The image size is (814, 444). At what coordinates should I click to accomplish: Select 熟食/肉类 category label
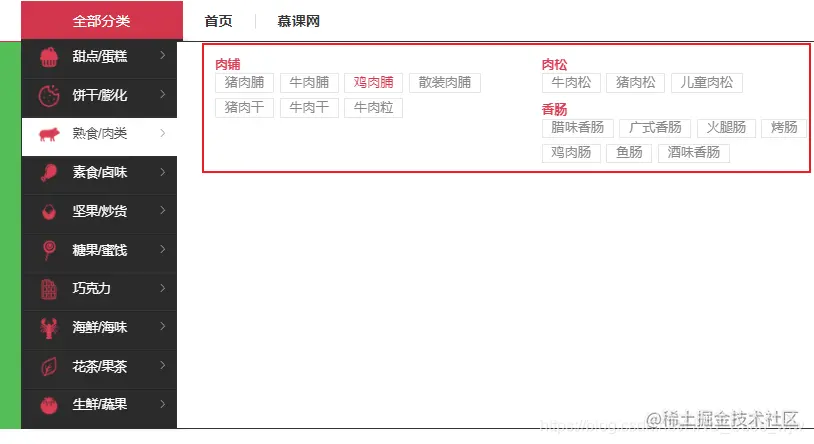[100, 133]
